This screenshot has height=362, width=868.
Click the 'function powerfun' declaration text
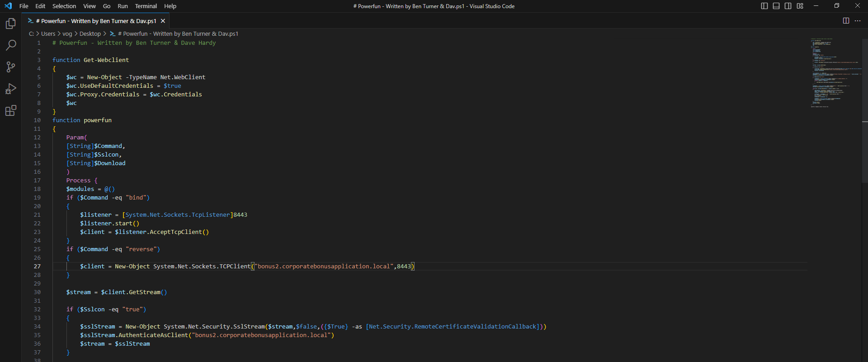click(82, 120)
